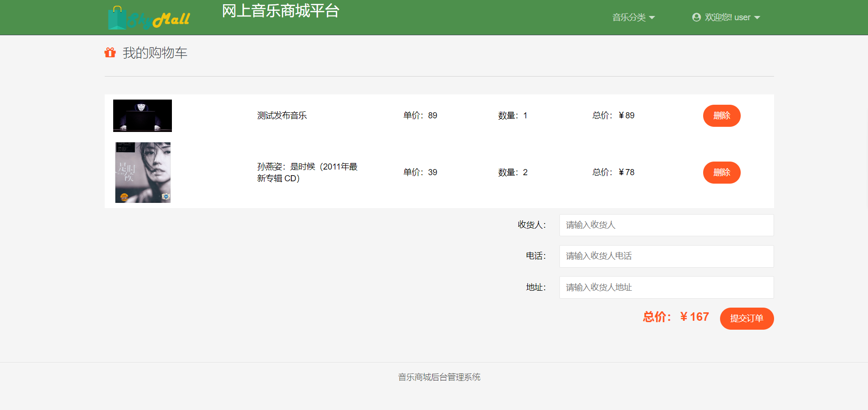Click the 数量: 2 text
The image size is (868, 410).
(x=513, y=172)
